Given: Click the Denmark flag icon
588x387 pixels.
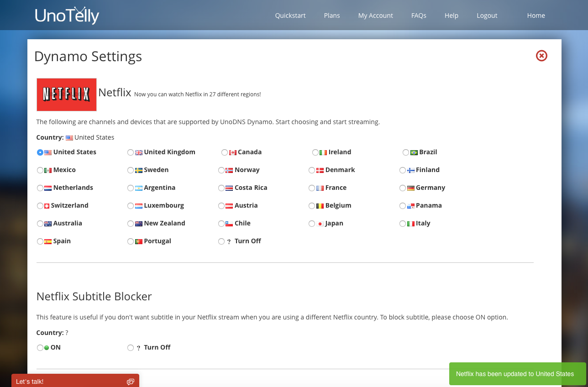Looking at the screenshot, I should (320, 170).
